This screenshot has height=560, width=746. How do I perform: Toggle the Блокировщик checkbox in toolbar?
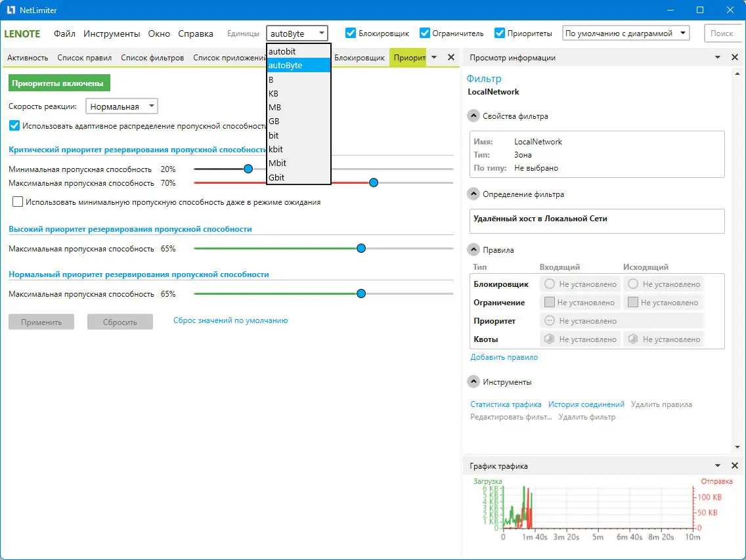tap(351, 33)
